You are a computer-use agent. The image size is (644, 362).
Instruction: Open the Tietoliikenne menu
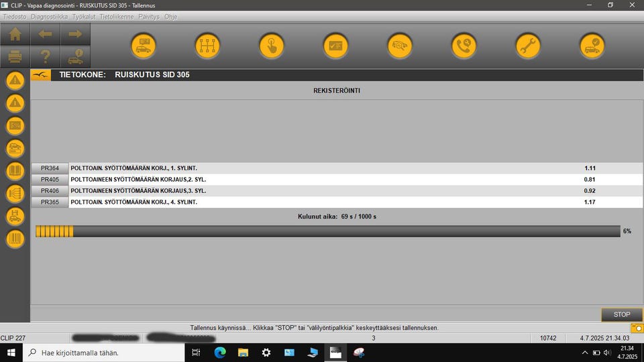[117, 17]
